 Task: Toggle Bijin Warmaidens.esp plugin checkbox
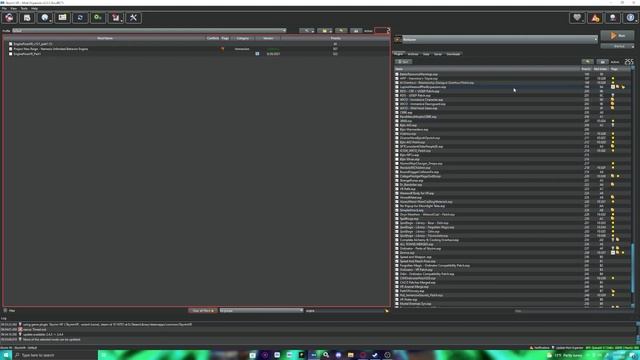(x=397, y=129)
